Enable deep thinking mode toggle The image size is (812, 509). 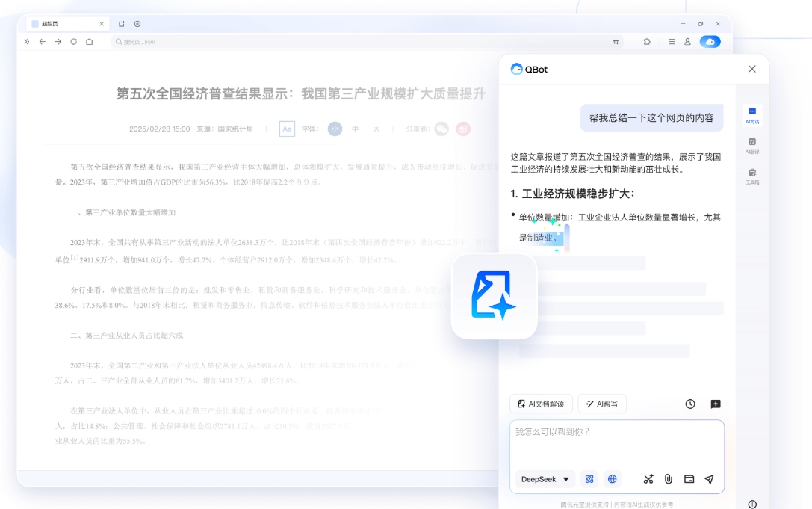(590, 479)
